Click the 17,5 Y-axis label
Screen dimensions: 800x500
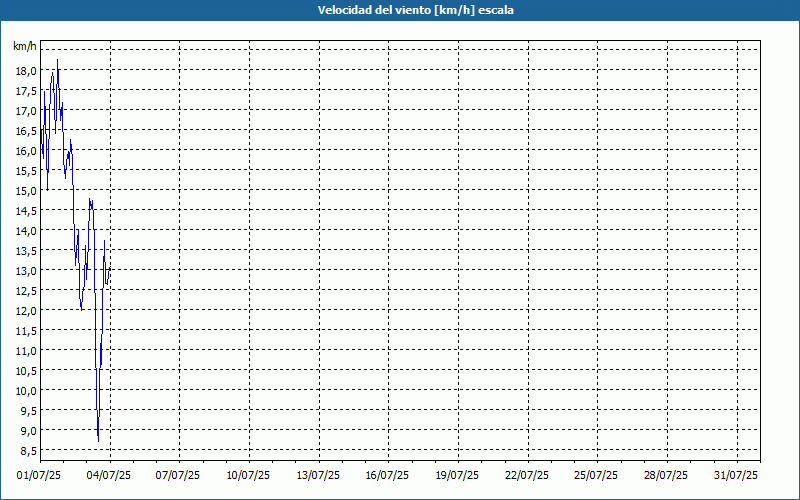26,91
